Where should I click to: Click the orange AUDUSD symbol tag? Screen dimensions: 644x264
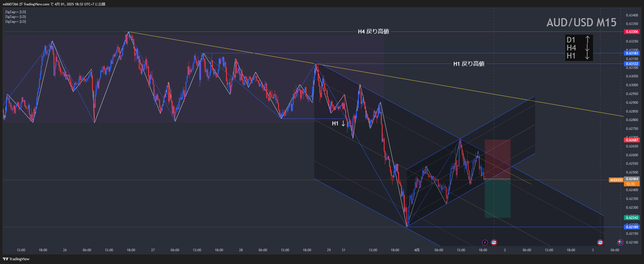click(x=616, y=180)
